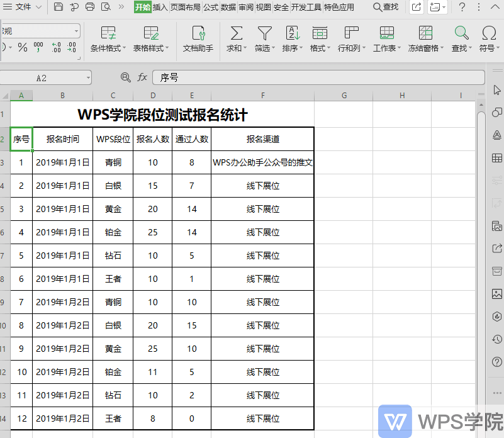This screenshot has width=504, height=438.
Task: Launch 文档助手 document assistant
Action: tap(198, 39)
